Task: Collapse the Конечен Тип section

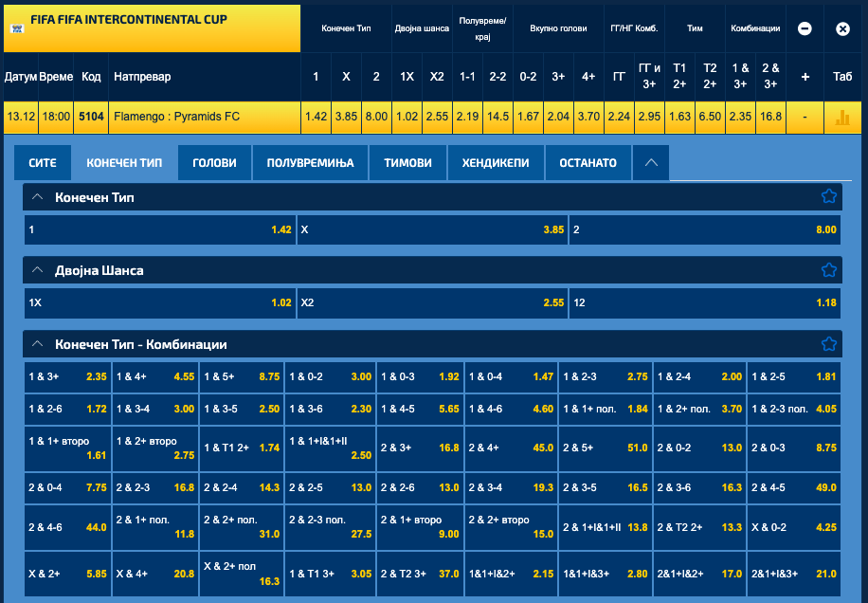Action: coord(38,197)
